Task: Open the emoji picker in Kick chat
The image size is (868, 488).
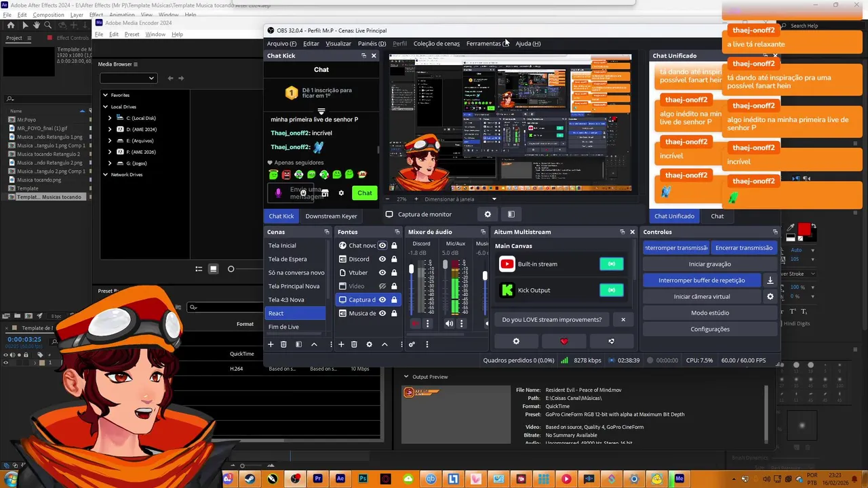Action: pos(303,193)
